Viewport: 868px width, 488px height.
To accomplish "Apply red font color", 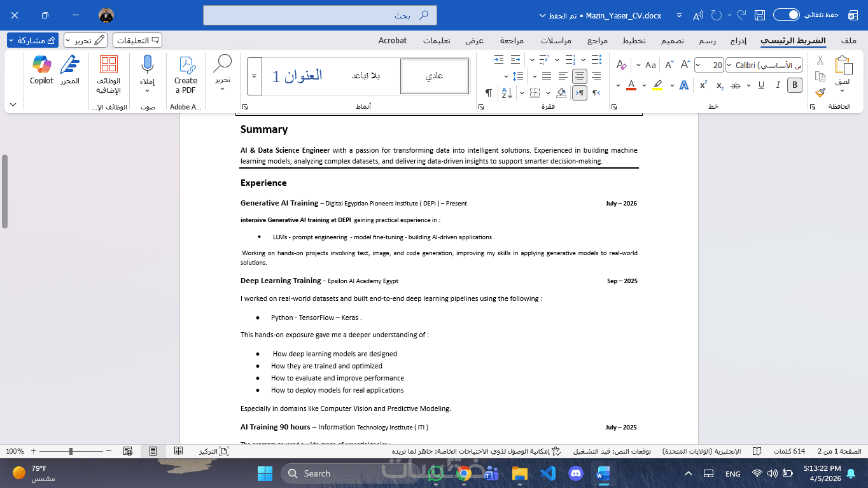I will 631,85.
